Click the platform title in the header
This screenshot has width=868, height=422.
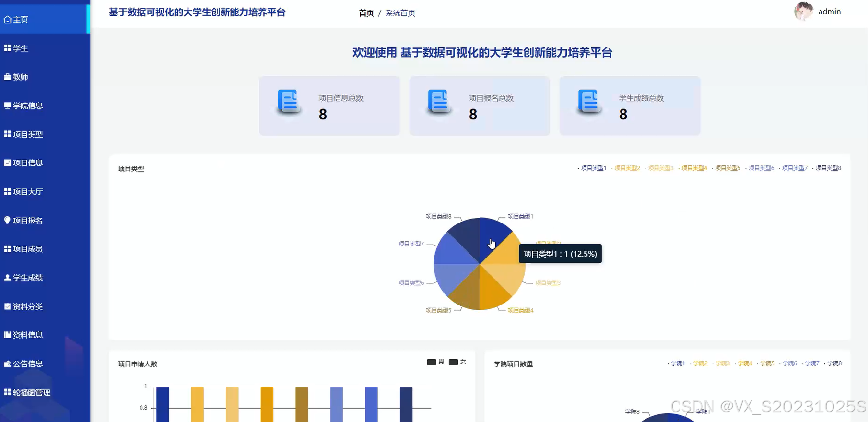(197, 12)
